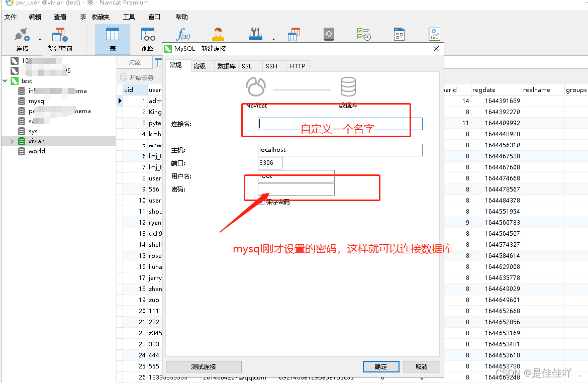Click the sys database cylinder icon

click(22, 131)
